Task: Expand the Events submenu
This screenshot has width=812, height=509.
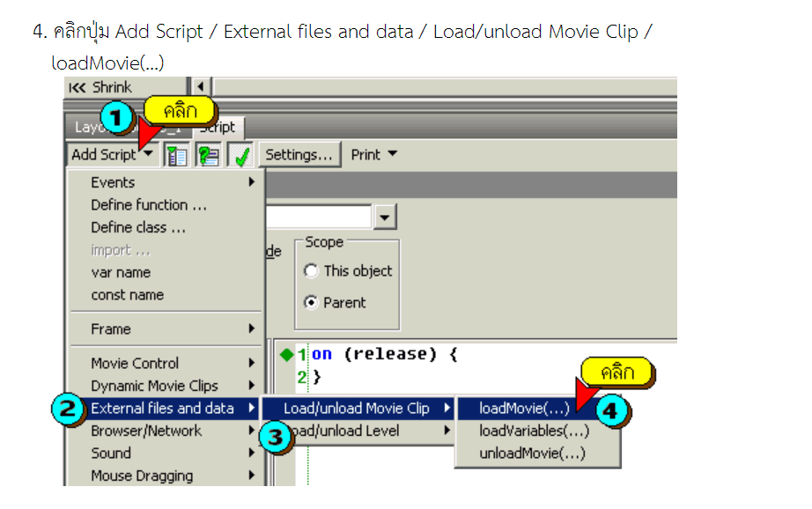Action: pos(166,182)
